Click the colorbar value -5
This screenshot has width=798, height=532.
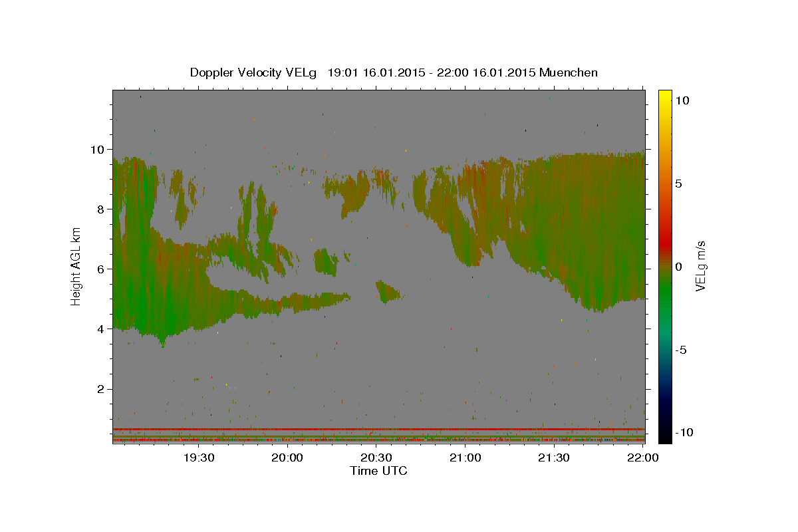[680, 350]
